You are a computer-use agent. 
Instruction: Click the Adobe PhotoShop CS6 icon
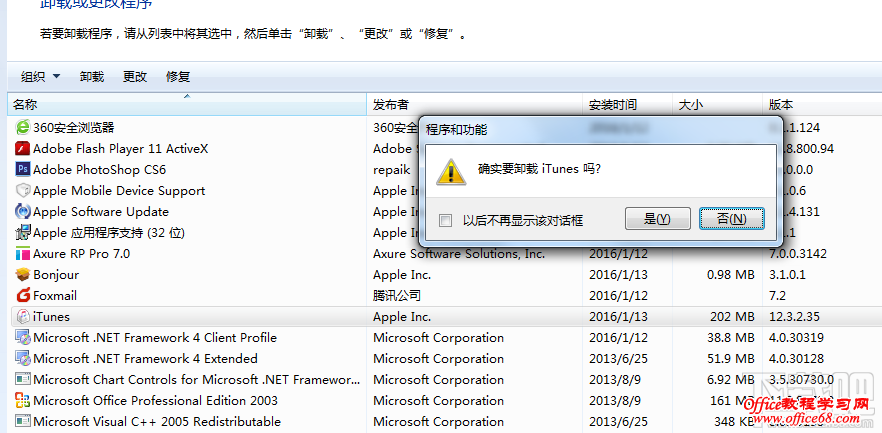22,169
